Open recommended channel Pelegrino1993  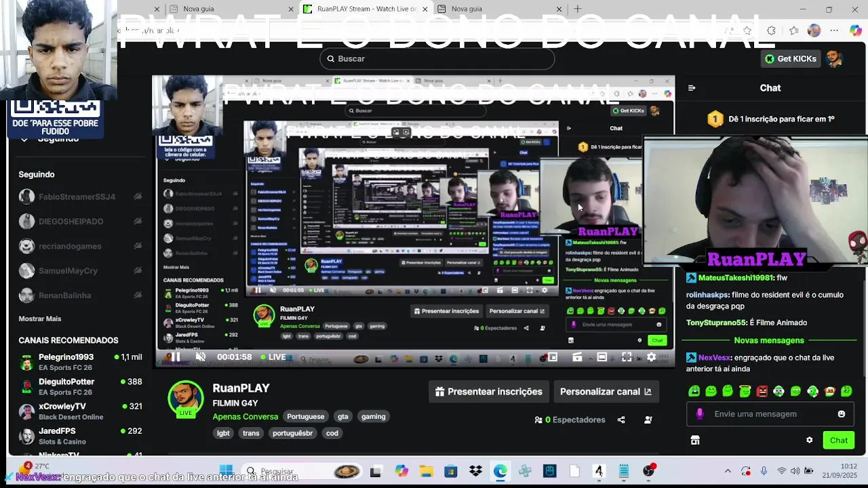80,362
